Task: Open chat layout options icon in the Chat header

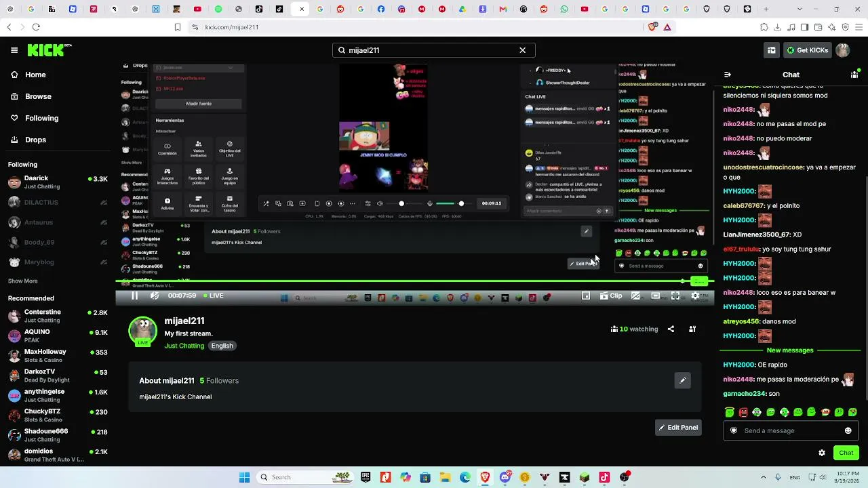Action: point(854,75)
